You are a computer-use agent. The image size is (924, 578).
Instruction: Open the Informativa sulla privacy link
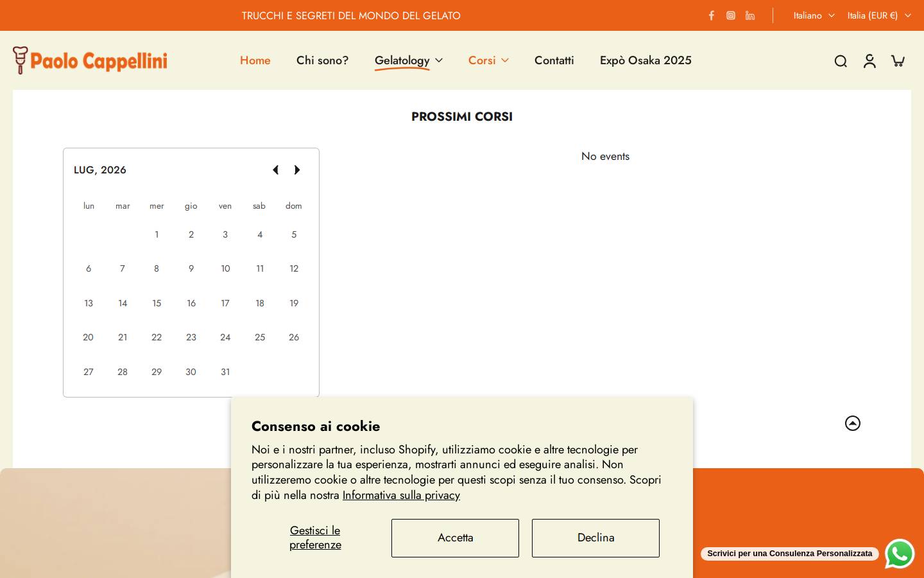(x=401, y=495)
